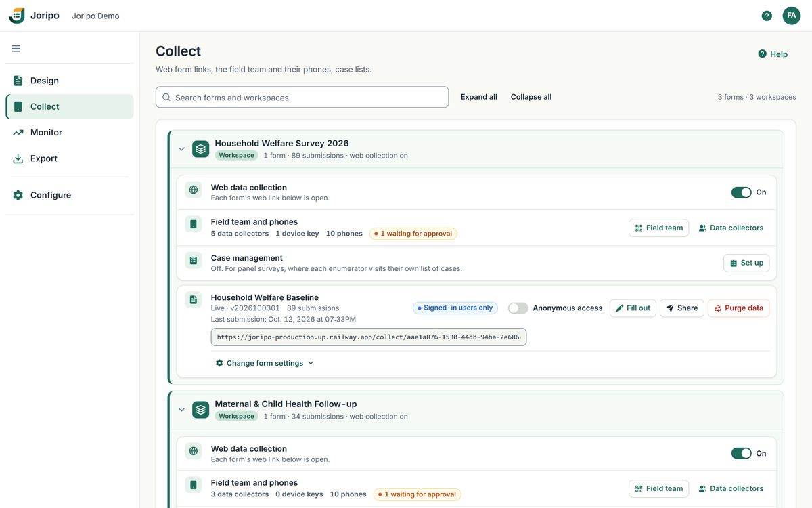This screenshot has width=812, height=508.
Task: Click the Joripo logo icon
Action: point(17,16)
